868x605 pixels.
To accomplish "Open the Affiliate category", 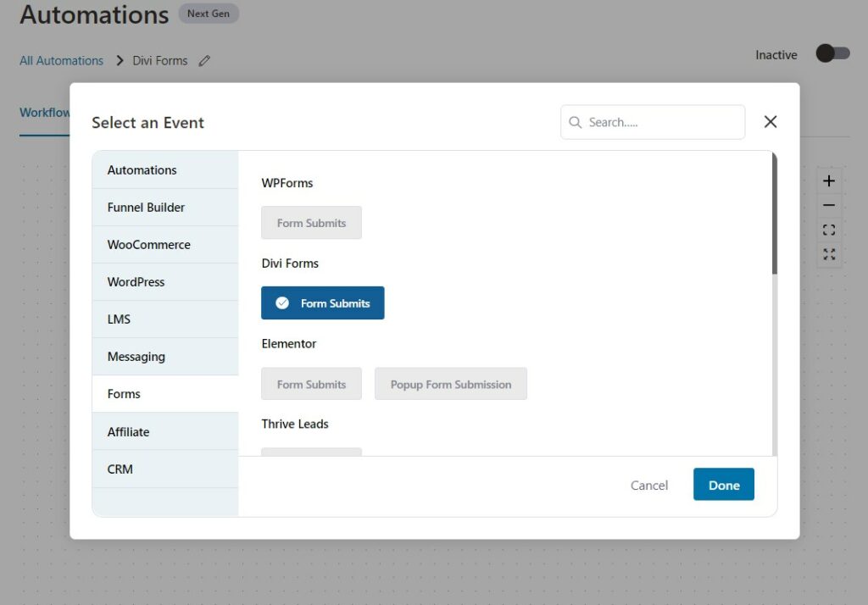I will point(165,432).
